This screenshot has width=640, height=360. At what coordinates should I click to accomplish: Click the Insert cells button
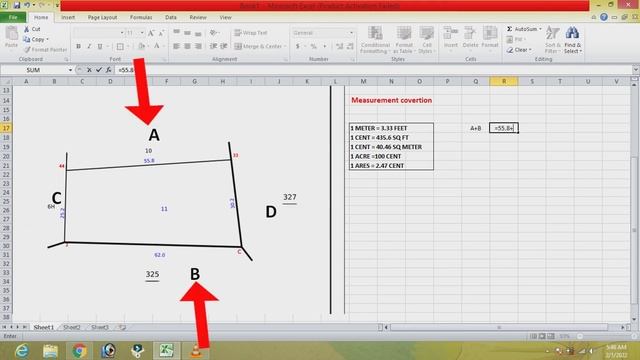[451, 38]
